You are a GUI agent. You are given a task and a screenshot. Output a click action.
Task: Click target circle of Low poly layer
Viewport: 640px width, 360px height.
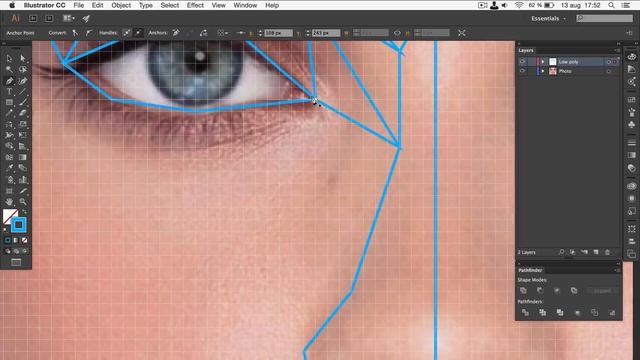tap(608, 62)
